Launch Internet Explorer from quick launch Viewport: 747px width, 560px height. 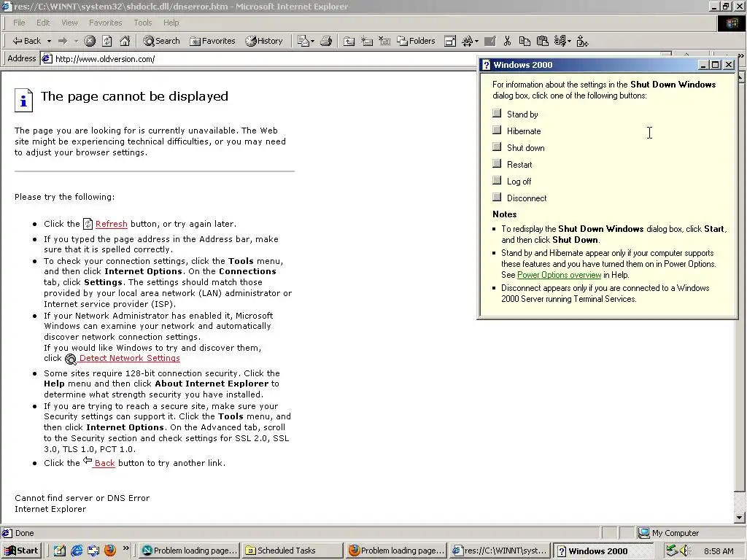pos(77,551)
